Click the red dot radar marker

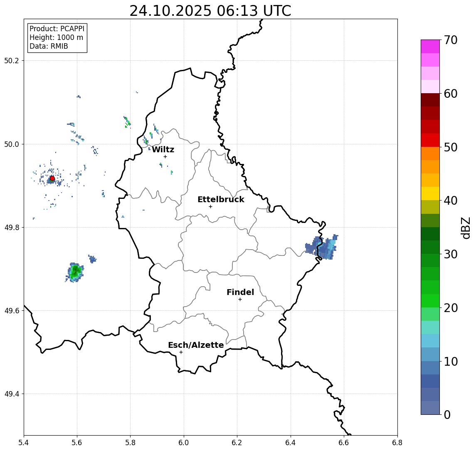click(x=52, y=178)
